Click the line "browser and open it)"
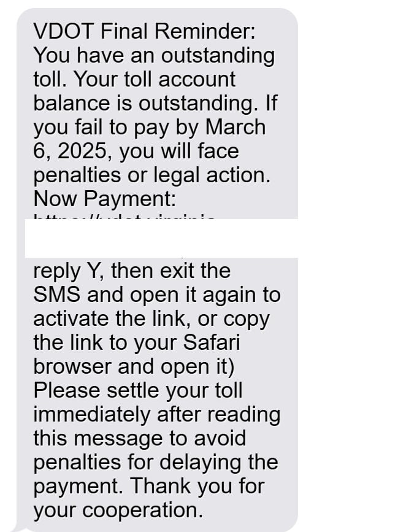 point(134,366)
